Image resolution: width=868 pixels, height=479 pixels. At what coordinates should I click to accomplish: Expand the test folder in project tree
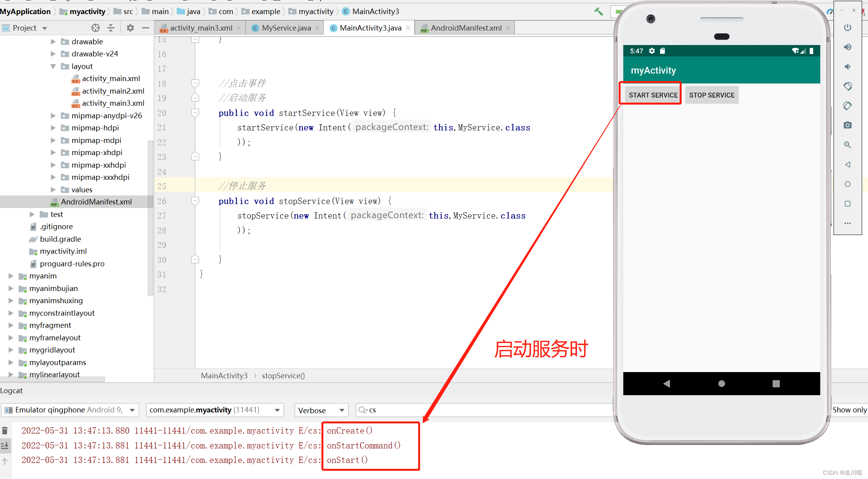(x=32, y=214)
